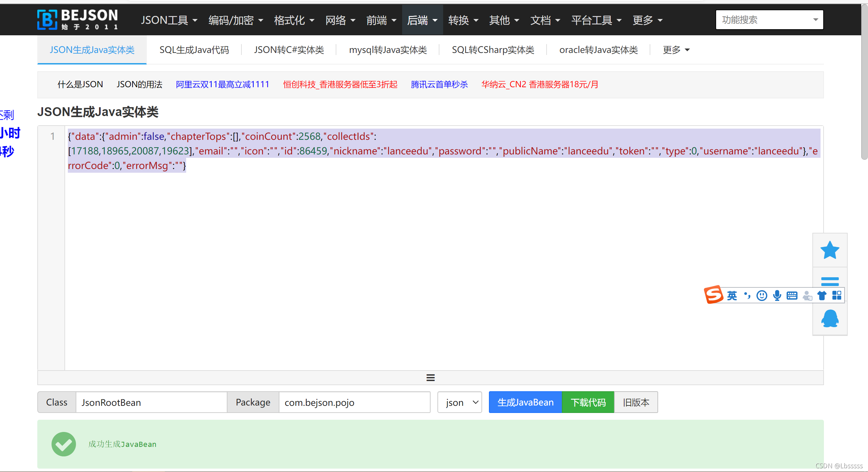The image size is (868, 472).
Task: Click the Package field com.bejson.pojo
Action: pyautogui.click(x=354, y=402)
